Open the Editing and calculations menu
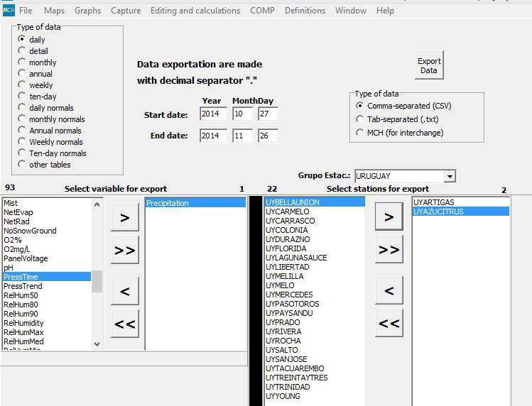 pyautogui.click(x=195, y=11)
